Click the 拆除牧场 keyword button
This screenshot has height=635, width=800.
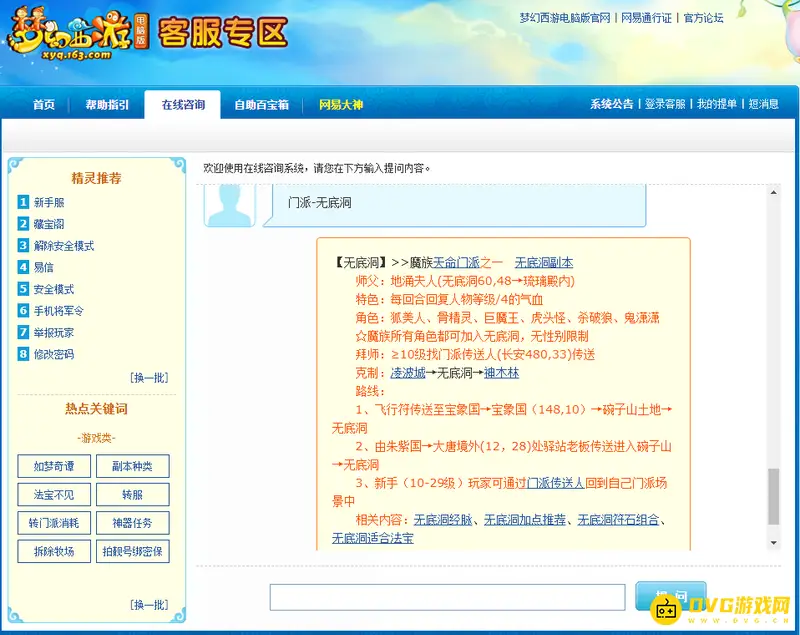click(54, 551)
